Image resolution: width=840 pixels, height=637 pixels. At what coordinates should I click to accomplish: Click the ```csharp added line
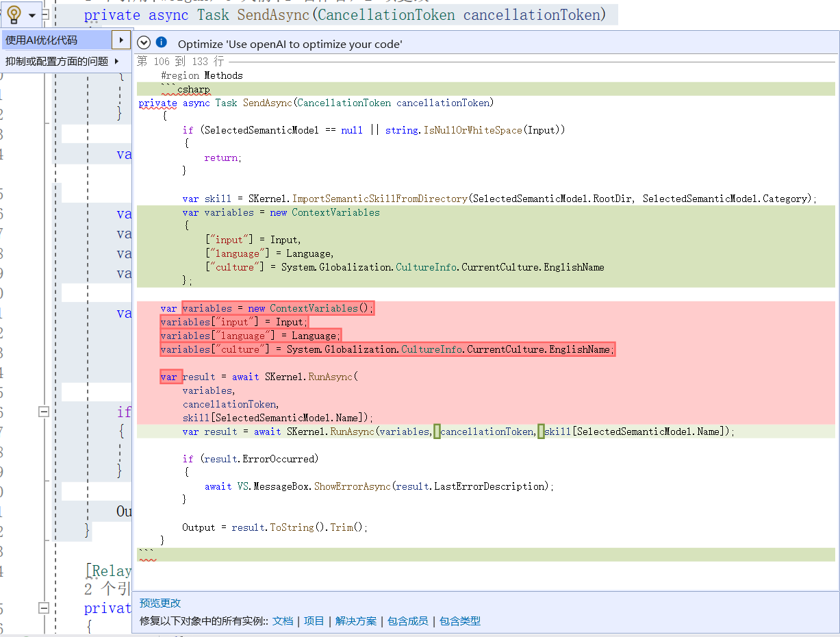tap(186, 90)
